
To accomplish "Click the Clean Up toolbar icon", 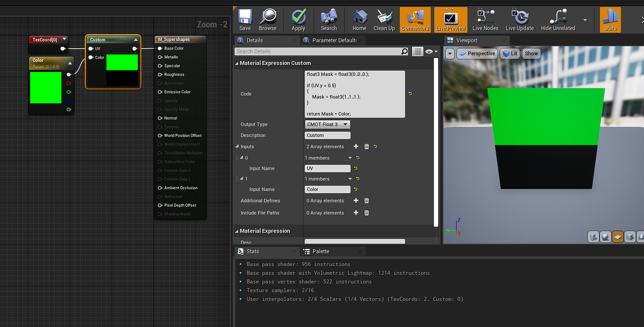I will tap(384, 20).
